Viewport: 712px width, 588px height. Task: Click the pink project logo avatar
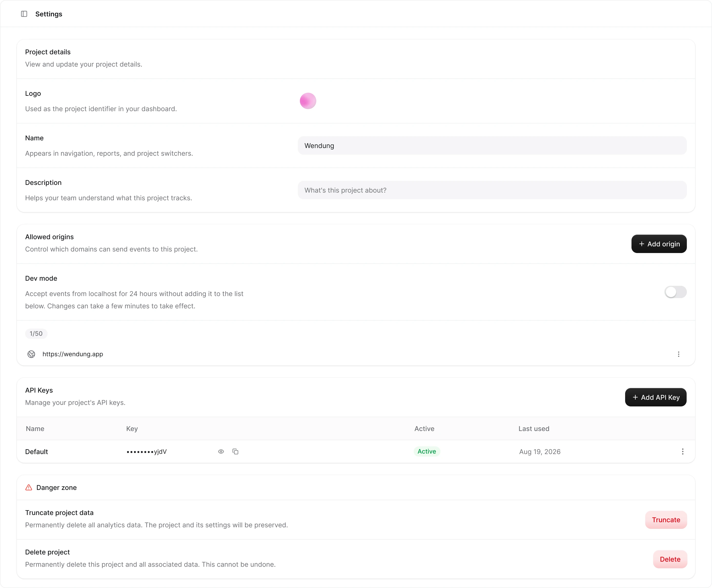tap(308, 101)
